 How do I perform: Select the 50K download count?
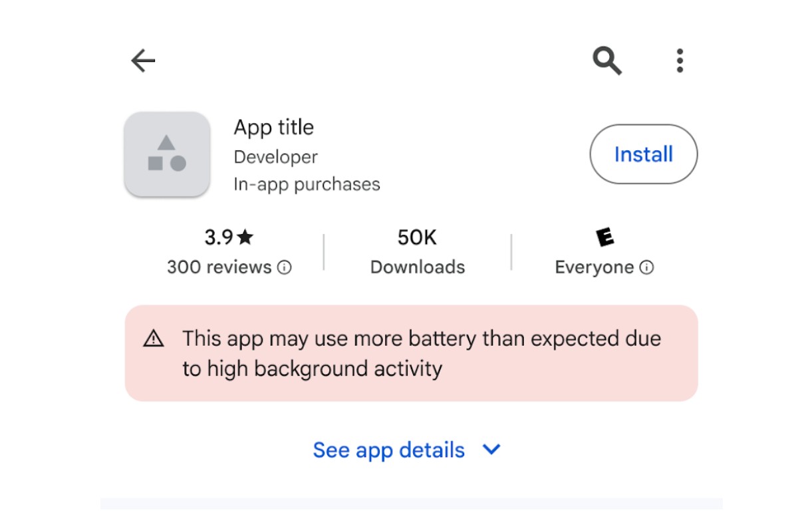[417, 237]
